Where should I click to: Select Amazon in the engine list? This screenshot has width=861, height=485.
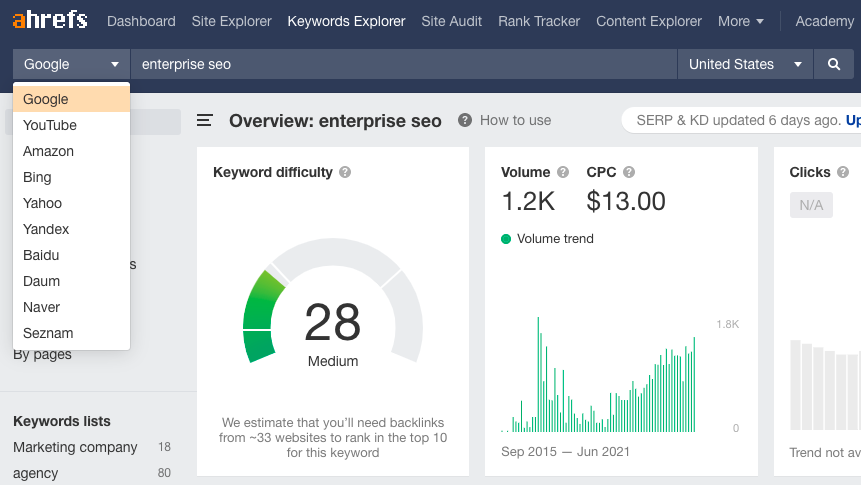tap(71, 151)
